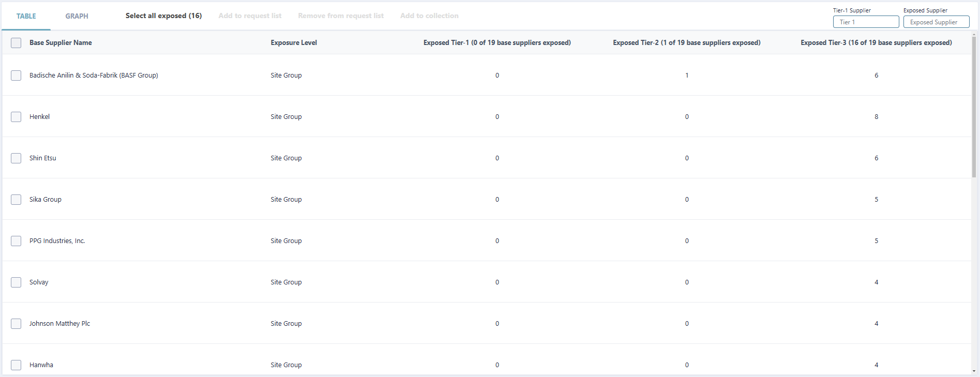The width and height of the screenshot is (980, 377).
Task: Click Tier-3 value 8 in Henkel row
Action: coord(876,117)
